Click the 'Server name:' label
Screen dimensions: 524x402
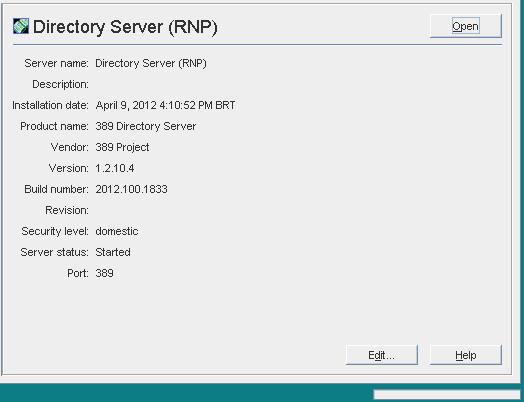pyautogui.click(x=56, y=63)
